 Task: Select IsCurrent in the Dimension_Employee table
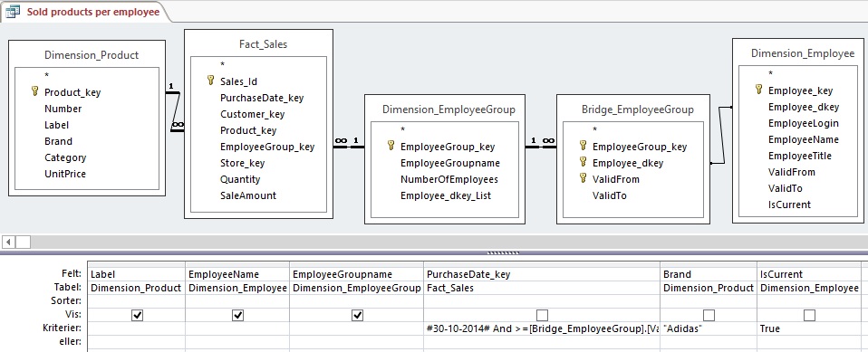789,205
